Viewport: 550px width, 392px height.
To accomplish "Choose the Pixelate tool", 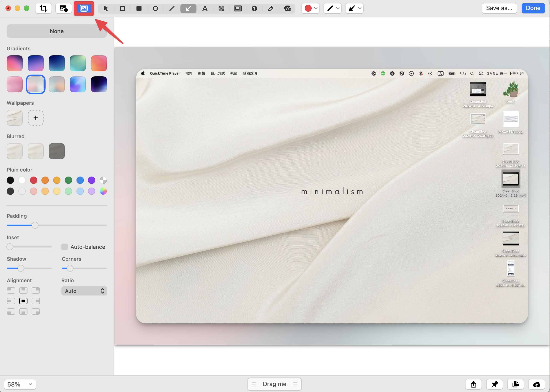I will coord(221,8).
